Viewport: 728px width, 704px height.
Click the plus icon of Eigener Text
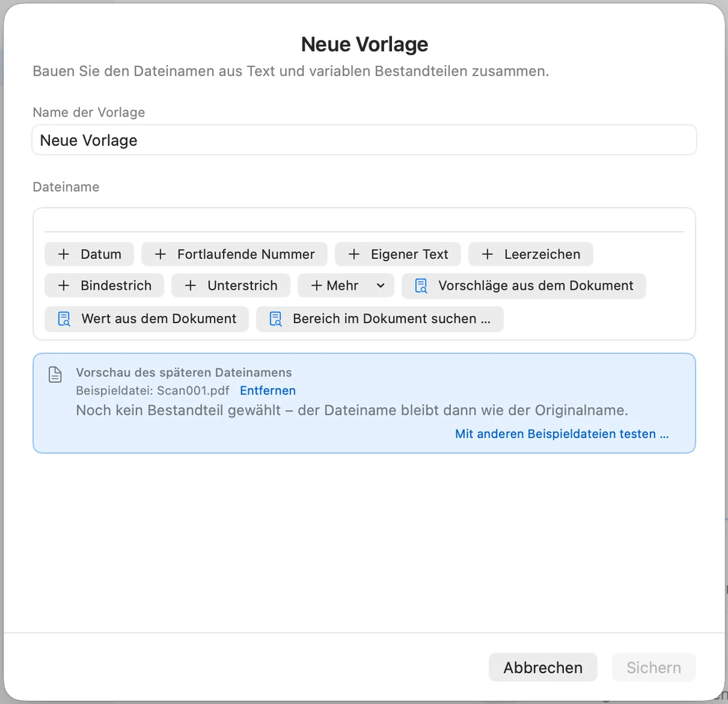pyautogui.click(x=354, y=254)
